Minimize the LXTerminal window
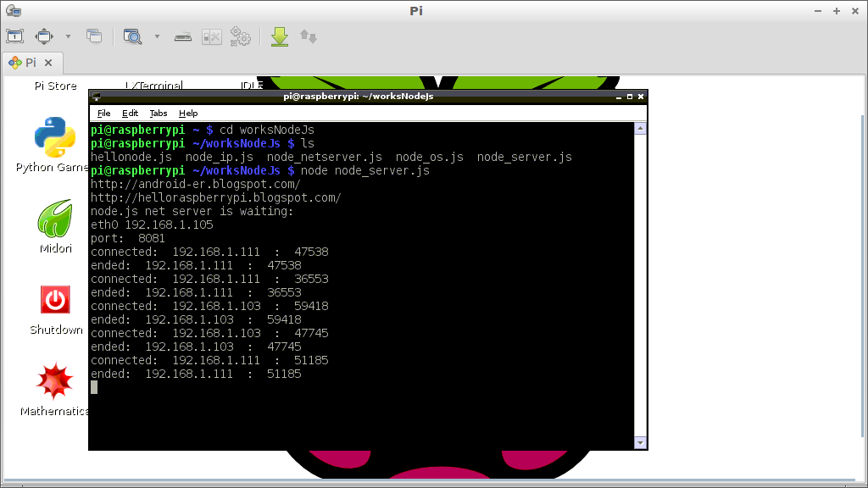 (x=619, y=97)
